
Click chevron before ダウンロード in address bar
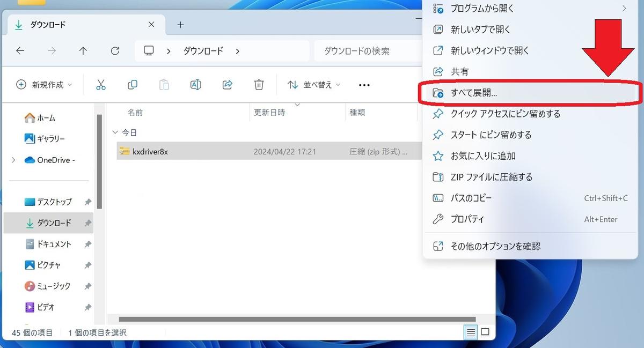pos(169,51)
